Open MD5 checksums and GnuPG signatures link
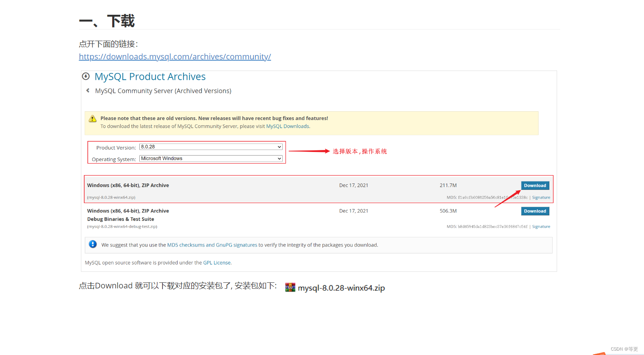The height and width of the screenshot is (355, 644). 212,245
